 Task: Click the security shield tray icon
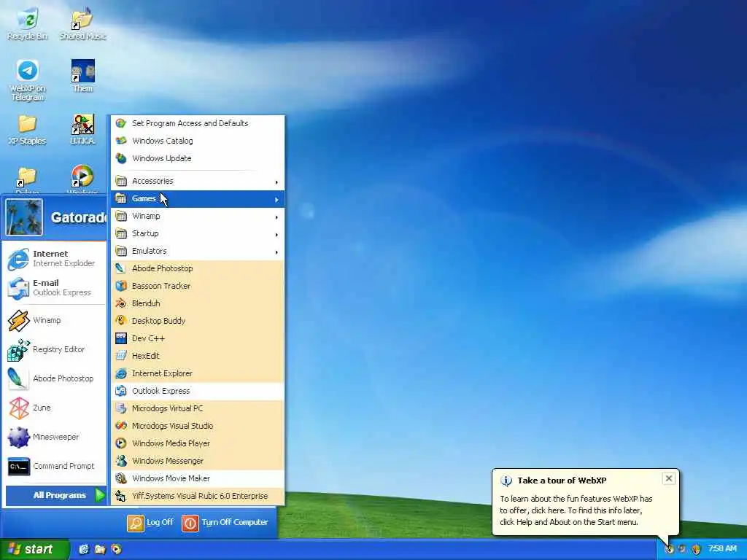[x=697, y=550]
